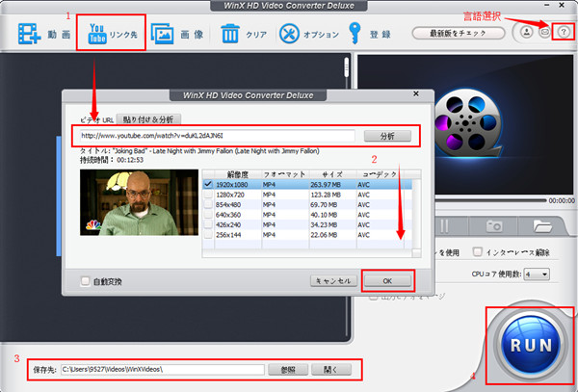Click the 解像度 column header

coord(238,174)
